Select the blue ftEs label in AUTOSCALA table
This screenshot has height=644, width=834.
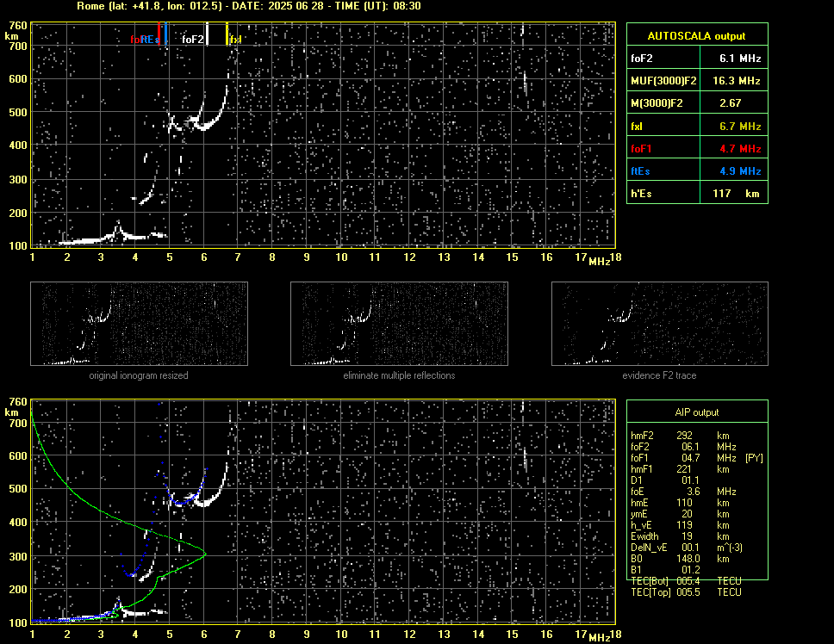pyautogui.click(x=640, y=171)
